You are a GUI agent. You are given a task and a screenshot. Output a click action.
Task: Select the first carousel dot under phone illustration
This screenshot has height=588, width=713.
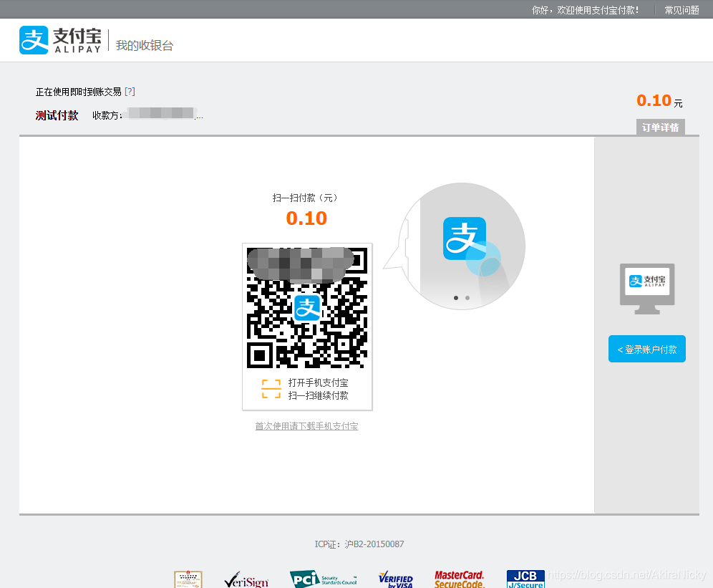(455, 298)
